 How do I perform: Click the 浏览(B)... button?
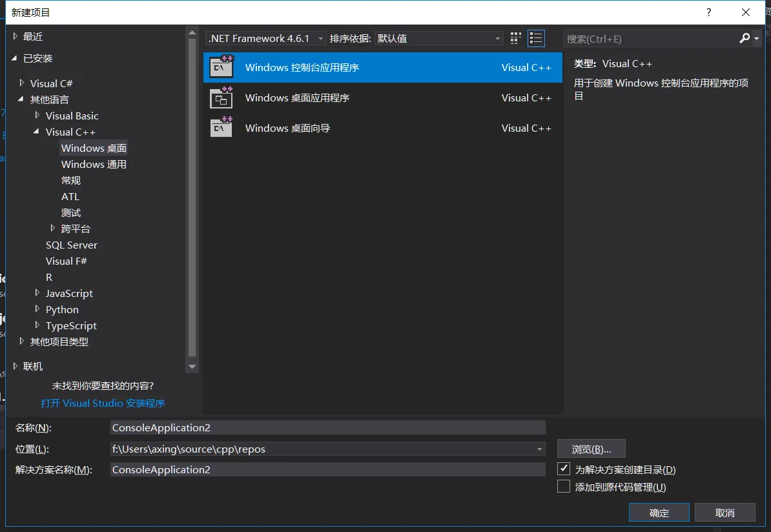click(x=591, y=449)
